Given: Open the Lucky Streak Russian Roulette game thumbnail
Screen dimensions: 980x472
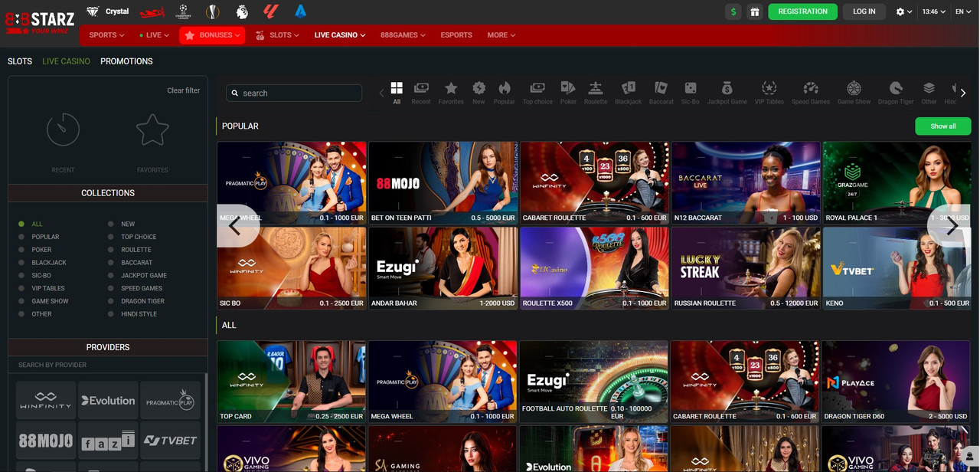Looking at the screenshot, I should [x=746, y=268].
